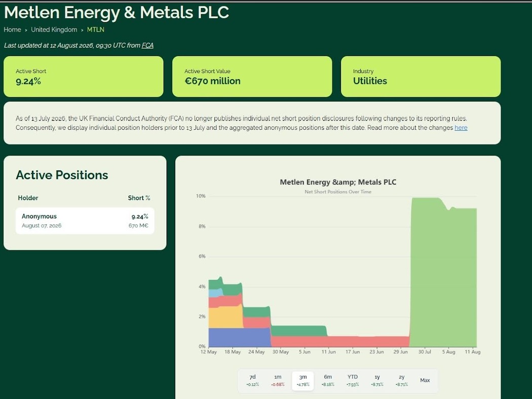The height and width of the screenshot is (399, 532).
Task: Follow the 'here' link about FCA changes
Action: (461, 128)
